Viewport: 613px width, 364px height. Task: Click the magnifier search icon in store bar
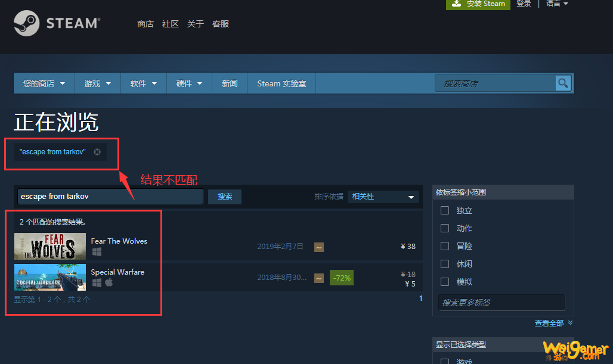point(563,83)
